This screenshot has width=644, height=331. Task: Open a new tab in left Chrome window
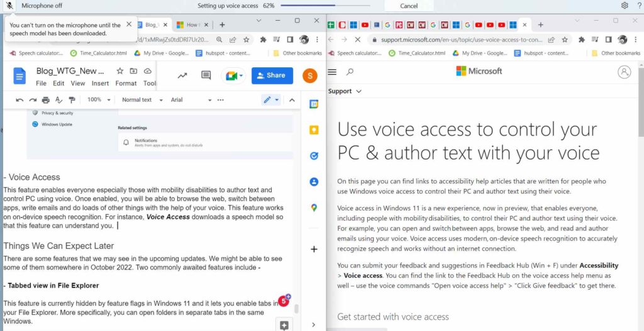pos(222,24)
